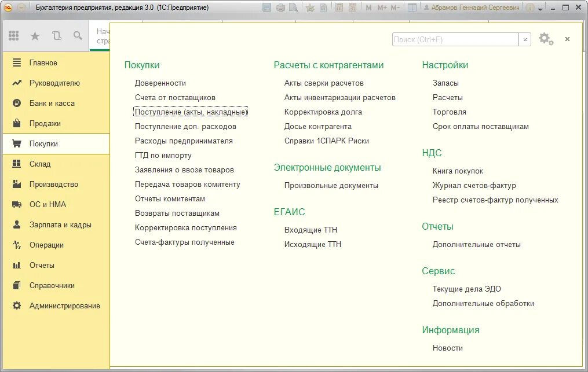Open the Производство section
Screen dimensions: 588x372
pos(56,184)
